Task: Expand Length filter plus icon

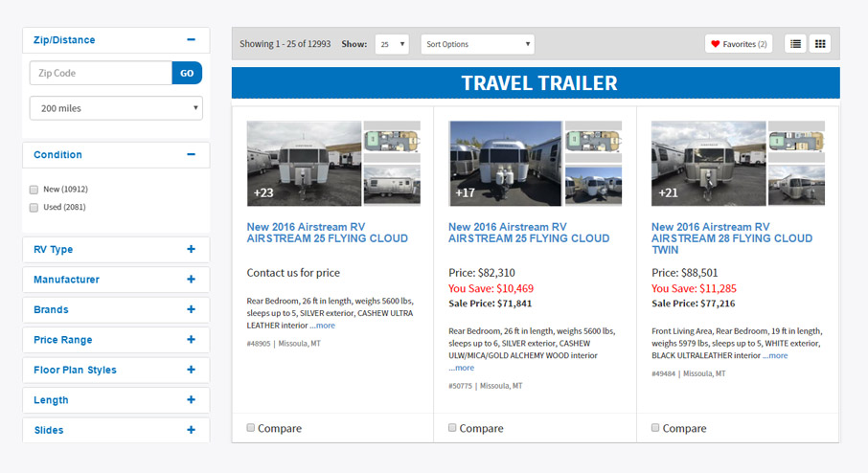Action: click(191, 399)
